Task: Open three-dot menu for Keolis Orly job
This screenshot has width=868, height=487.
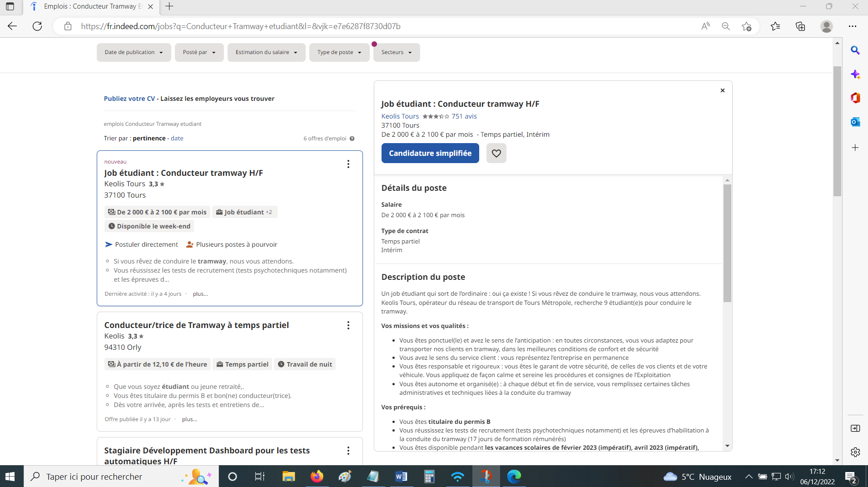Action: pos(348,325)
